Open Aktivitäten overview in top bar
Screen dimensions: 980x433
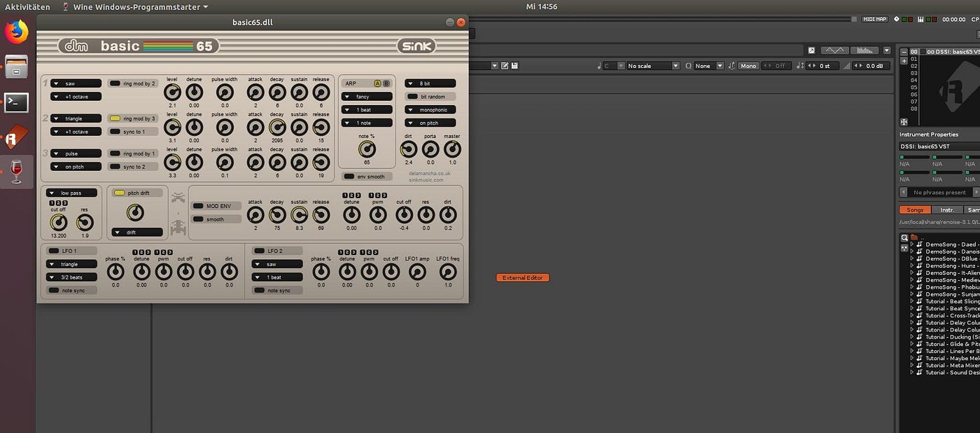coord(27,6)
